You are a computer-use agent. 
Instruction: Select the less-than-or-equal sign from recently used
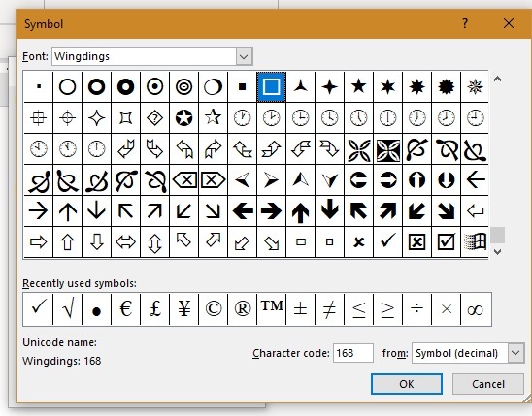358,309
